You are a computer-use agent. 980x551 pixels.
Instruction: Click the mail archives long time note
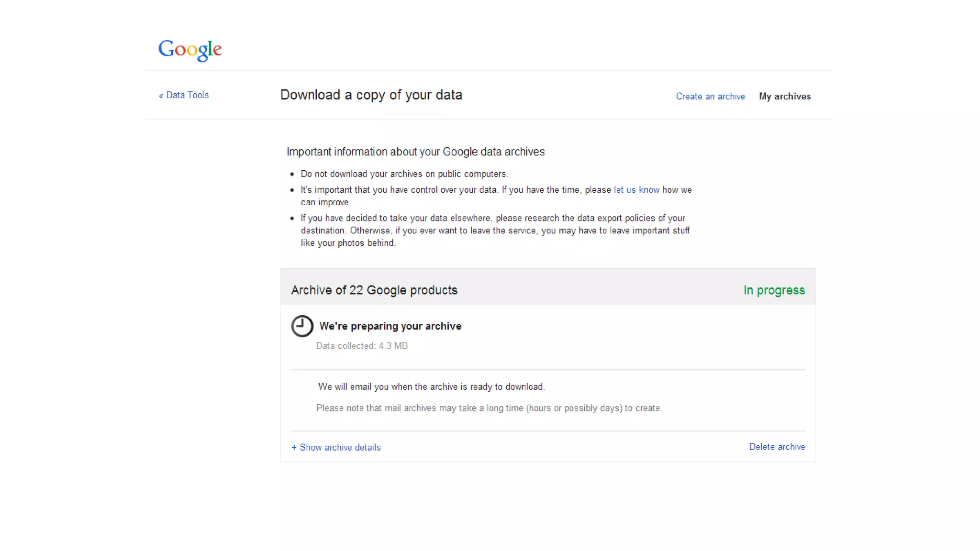[489, 408]
